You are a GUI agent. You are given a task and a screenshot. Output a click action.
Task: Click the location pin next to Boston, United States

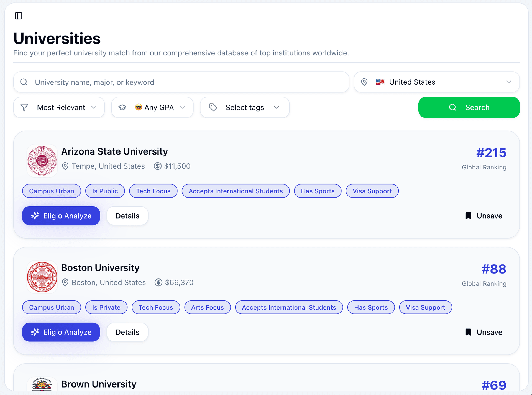65,283
